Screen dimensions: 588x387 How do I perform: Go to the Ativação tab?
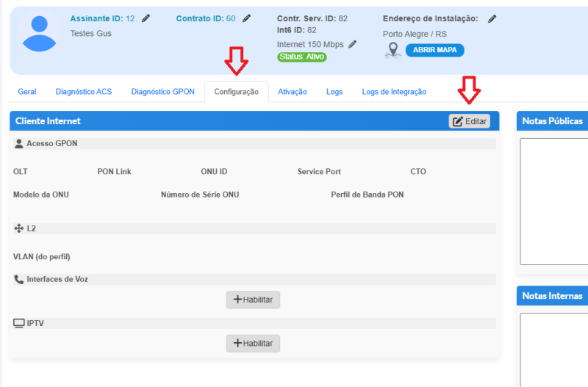(293, 92)
